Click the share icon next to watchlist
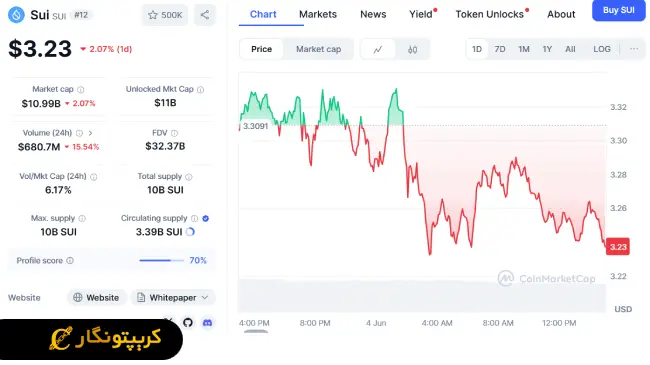Viewport: 650px width, 365px height. [205, 15]
